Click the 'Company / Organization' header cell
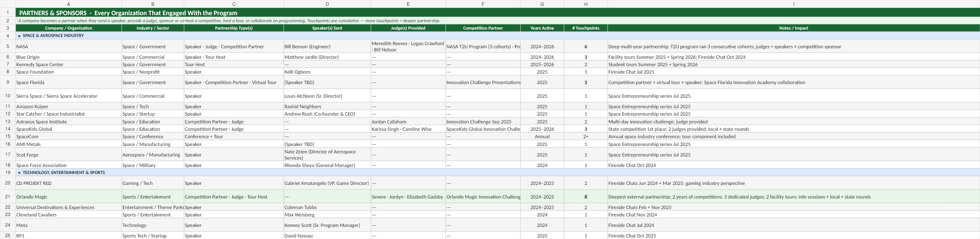 coord(69,28)
